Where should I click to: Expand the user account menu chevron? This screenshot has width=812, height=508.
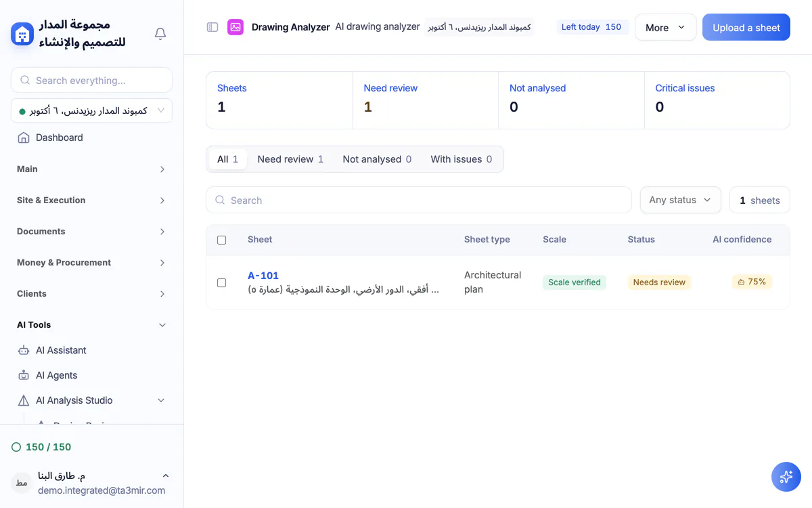click(166, 476)
